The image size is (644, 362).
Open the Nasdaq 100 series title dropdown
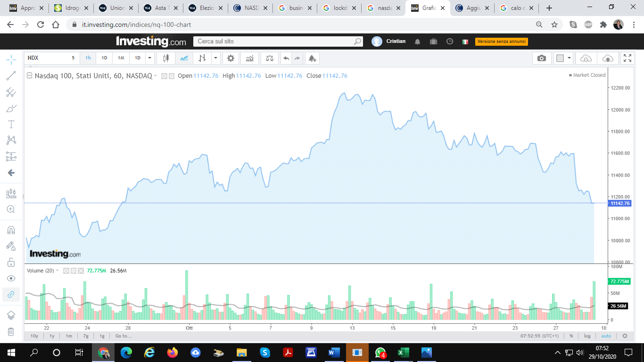pos(156,76)
